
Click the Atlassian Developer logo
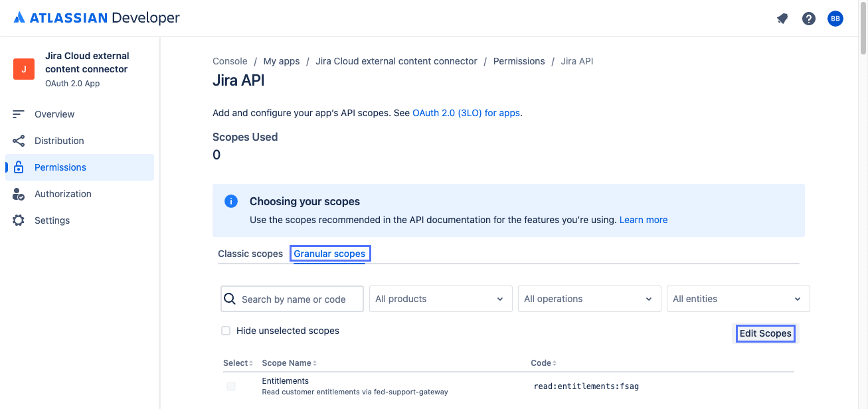click(x=97, y=18)
